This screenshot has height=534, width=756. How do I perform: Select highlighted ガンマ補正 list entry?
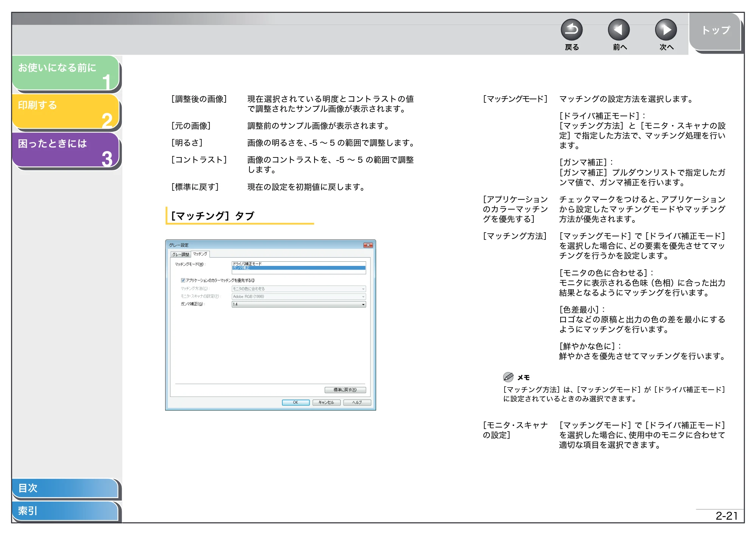[x=299, y=268]
